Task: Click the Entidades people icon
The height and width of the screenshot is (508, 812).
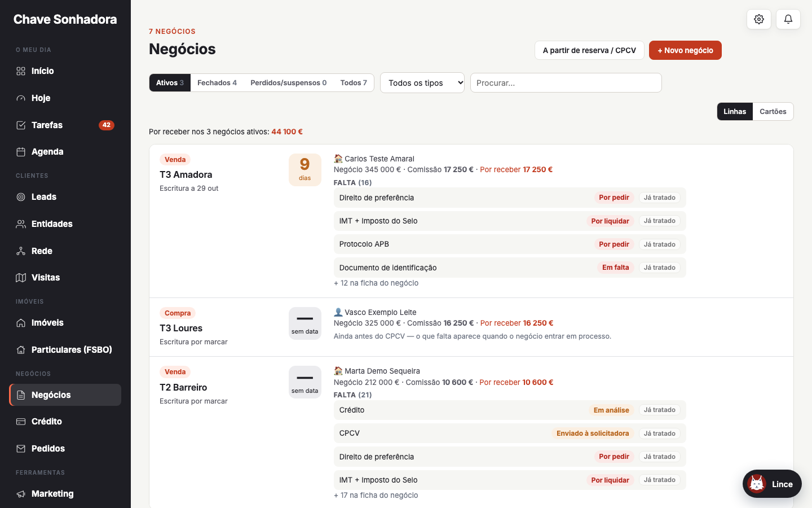Action: point(21,224)
